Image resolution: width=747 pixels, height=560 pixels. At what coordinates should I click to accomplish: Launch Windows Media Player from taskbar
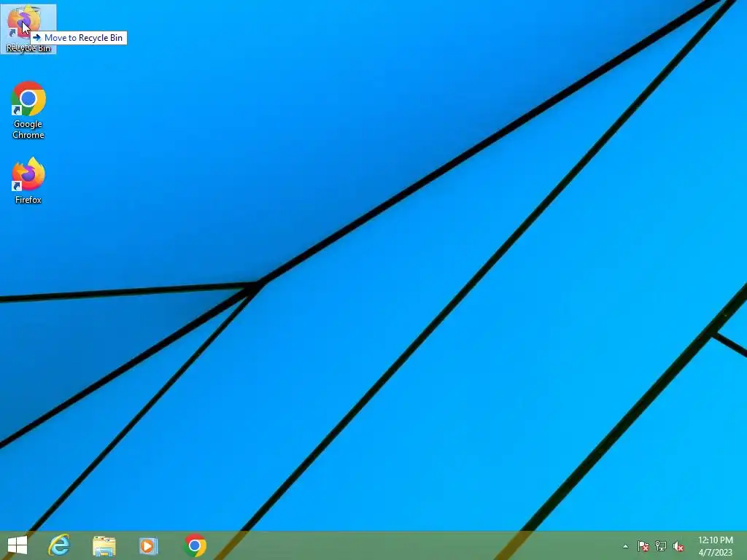(x=148, y=545)
